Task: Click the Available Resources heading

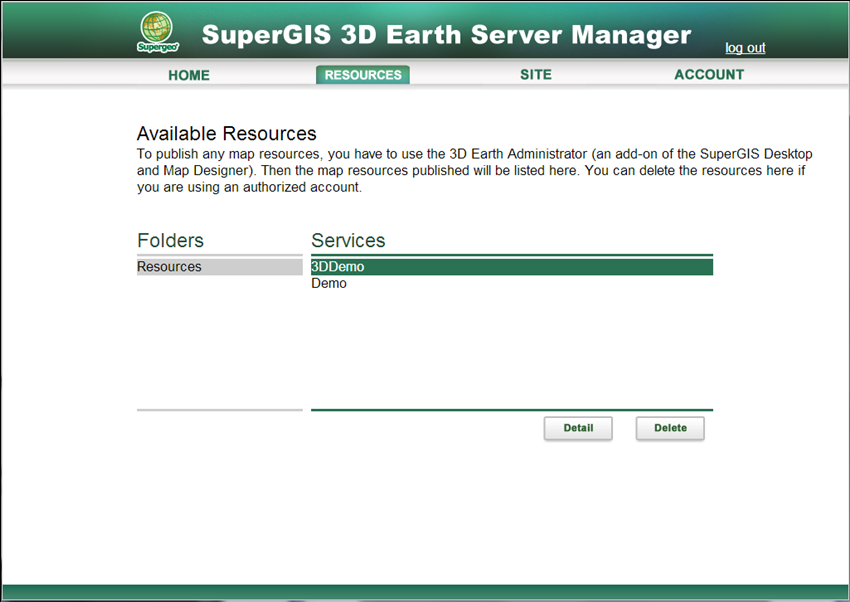Action: coord(227,133)
